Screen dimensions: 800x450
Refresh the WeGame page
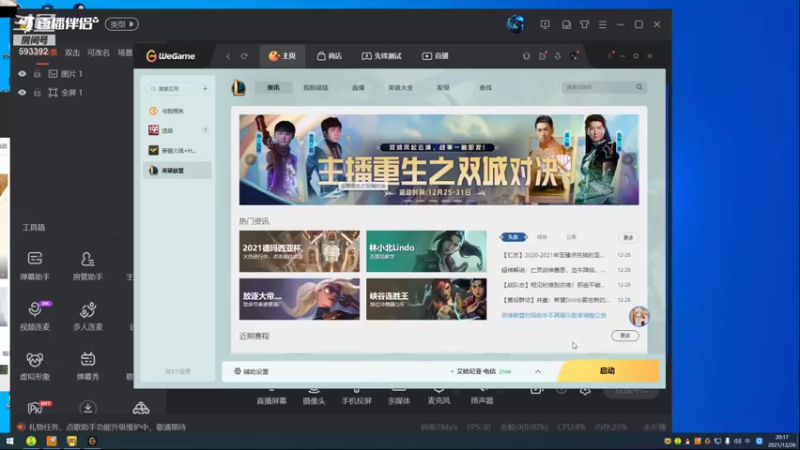click(x=244, y=56)
